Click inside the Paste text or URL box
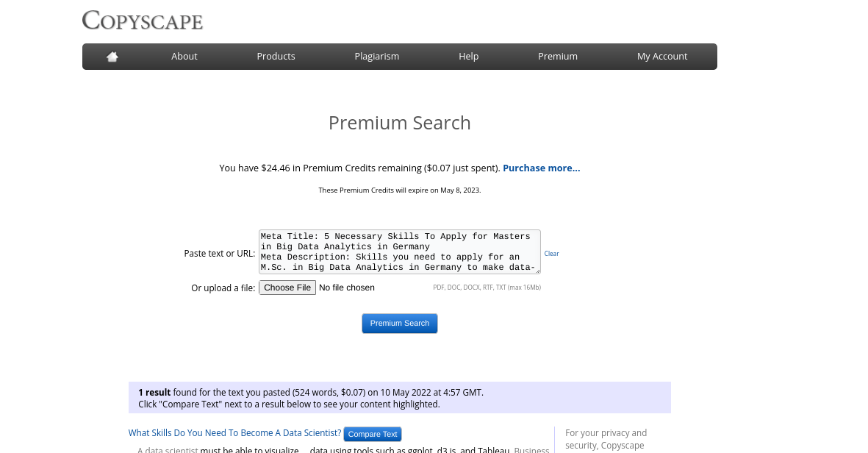Screen dimensions: 868x453 click(x=400, y=252)
